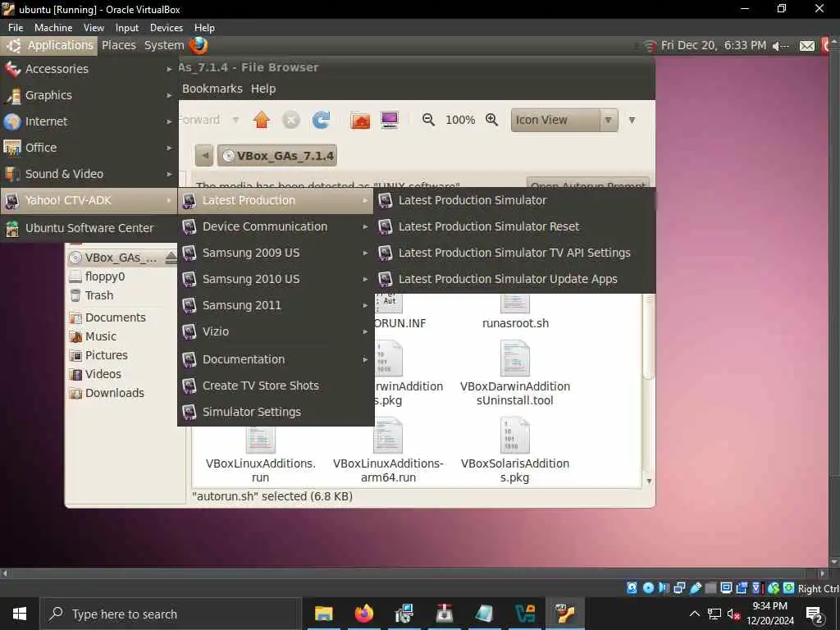Click the VBox_GAs_7.1.4 path button
This screenshot has width=840, height=630.
(277, 155)
